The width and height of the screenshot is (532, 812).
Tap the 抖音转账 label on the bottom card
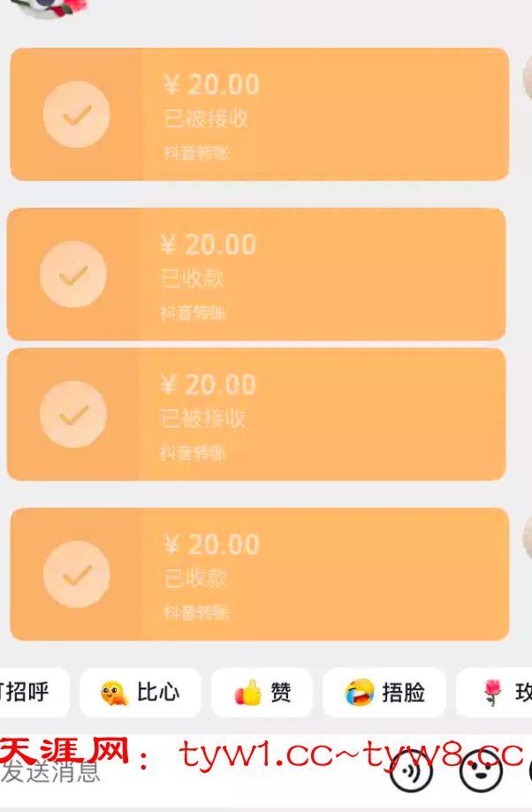point(196,613)
